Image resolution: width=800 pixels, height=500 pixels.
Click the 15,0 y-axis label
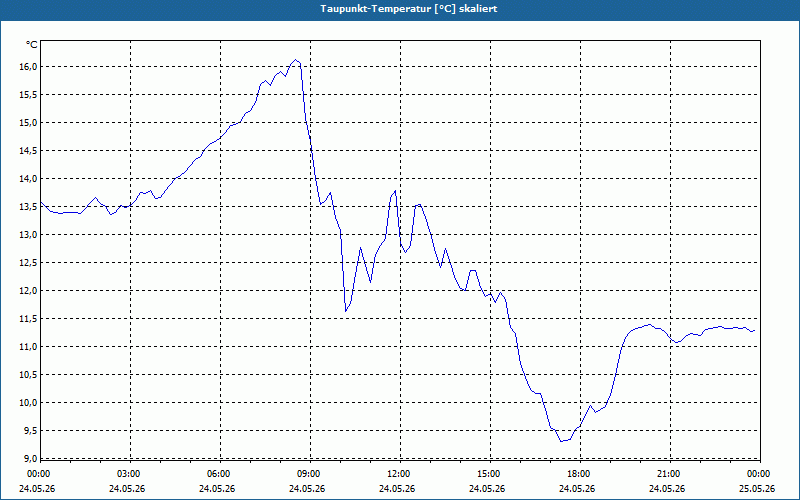(29, 123)
